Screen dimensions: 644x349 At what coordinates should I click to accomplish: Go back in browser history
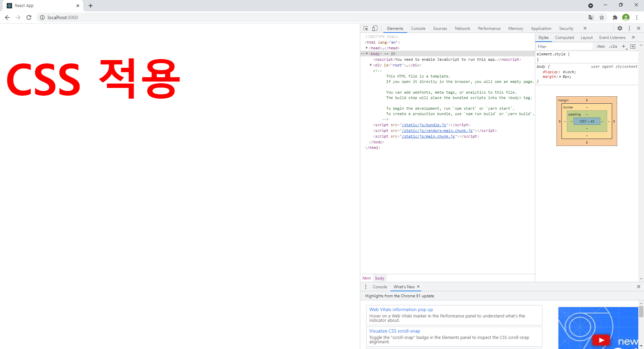pyautogui.click(x=7, y=17)
